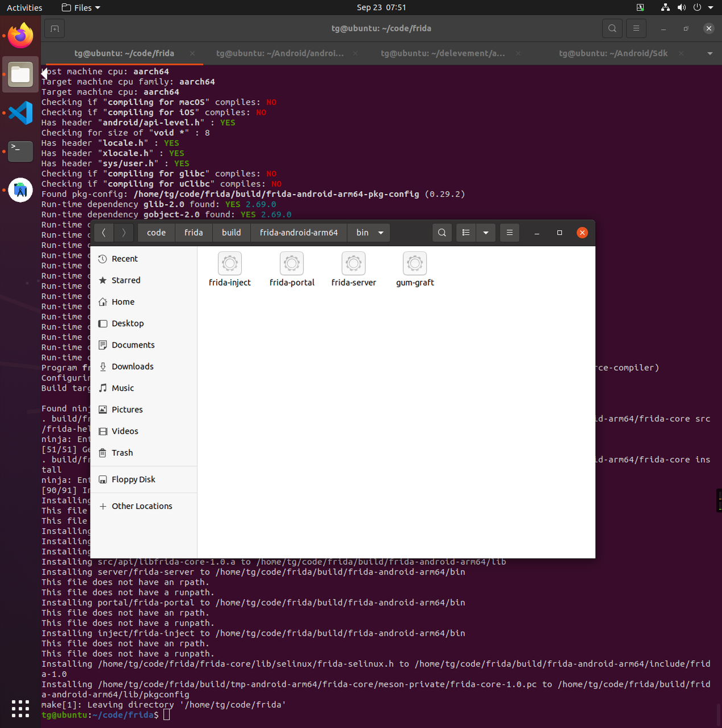Open Visual Studio Code from dock
The width and height of the screenshot is (722, 728).
point(20,113)
